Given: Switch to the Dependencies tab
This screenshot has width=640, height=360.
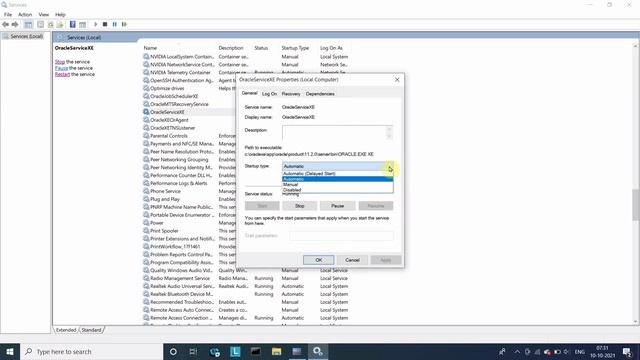Looking at the screenshot, I should click(320, 94).
